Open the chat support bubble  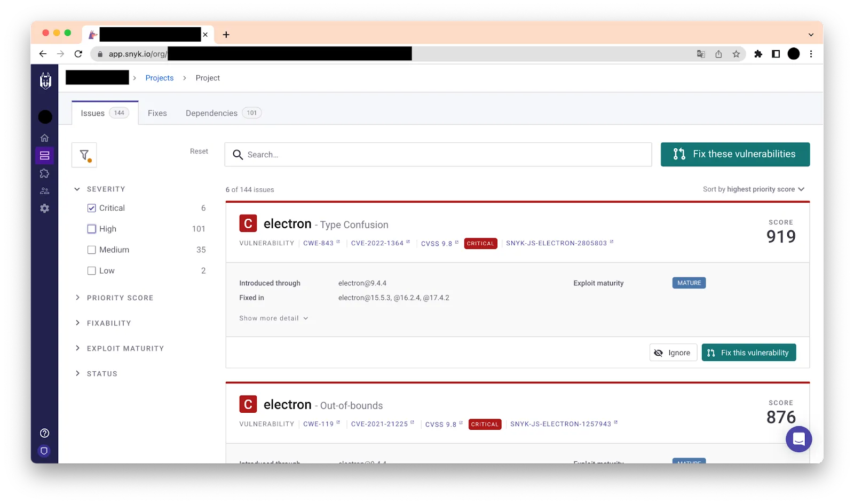(x=798, y=439)
